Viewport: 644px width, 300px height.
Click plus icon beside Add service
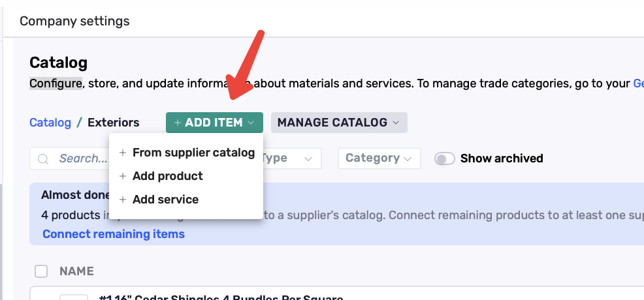[x=122, y=200]
